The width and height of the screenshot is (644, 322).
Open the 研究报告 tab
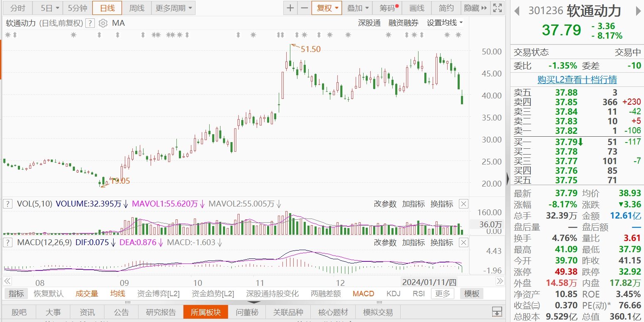tap(162, 312)
